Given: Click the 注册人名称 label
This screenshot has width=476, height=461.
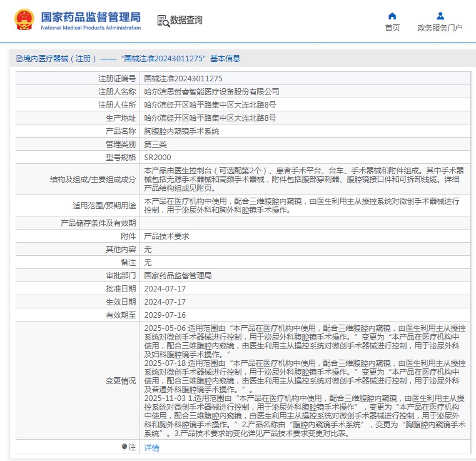Looking at the screenshot, I should 117,92.
